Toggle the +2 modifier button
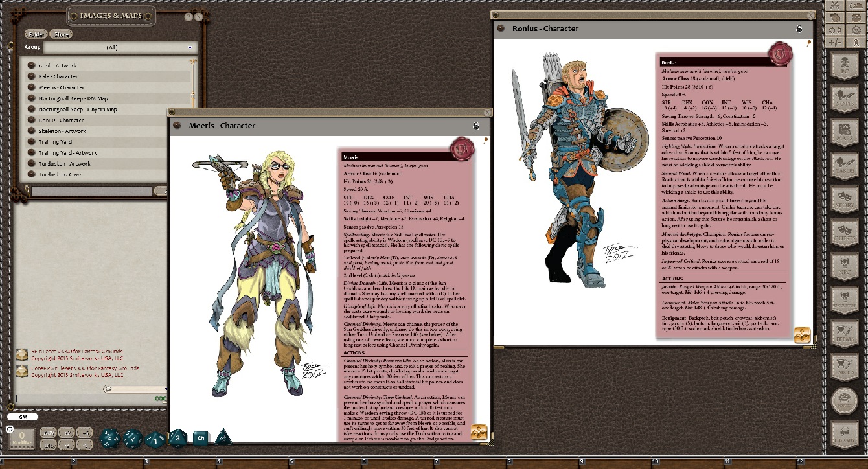868x469 pixels. click(67, 432)
